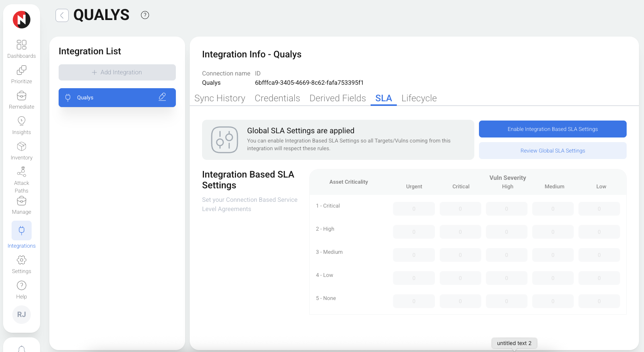Click Low field for 4 - Low row
The height and width of the screenshot is (352, 644).
[599, 278]
